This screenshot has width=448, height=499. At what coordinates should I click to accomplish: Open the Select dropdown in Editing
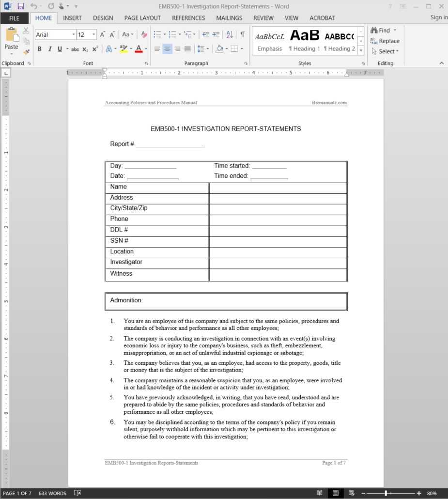pos(385,51)
